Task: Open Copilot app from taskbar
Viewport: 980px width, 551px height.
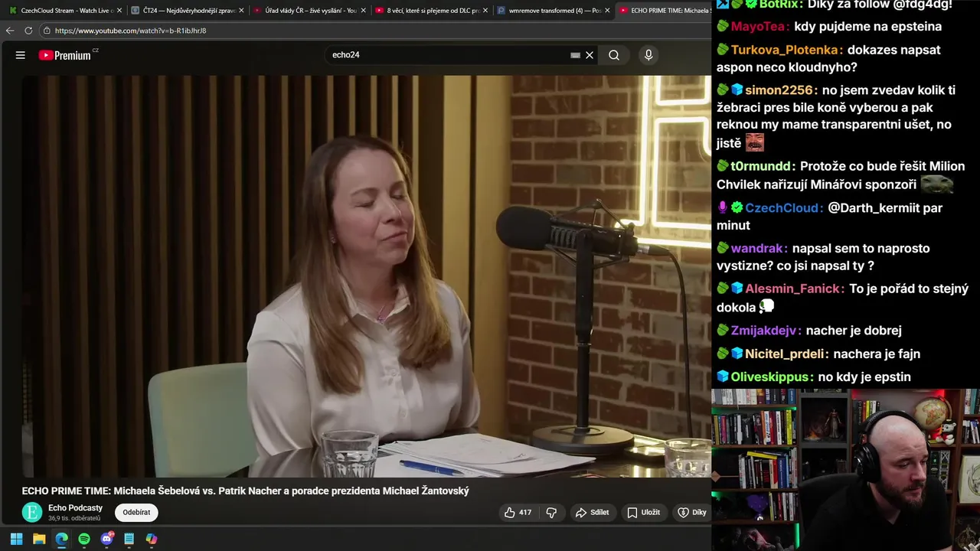Action: click(152, 539)
